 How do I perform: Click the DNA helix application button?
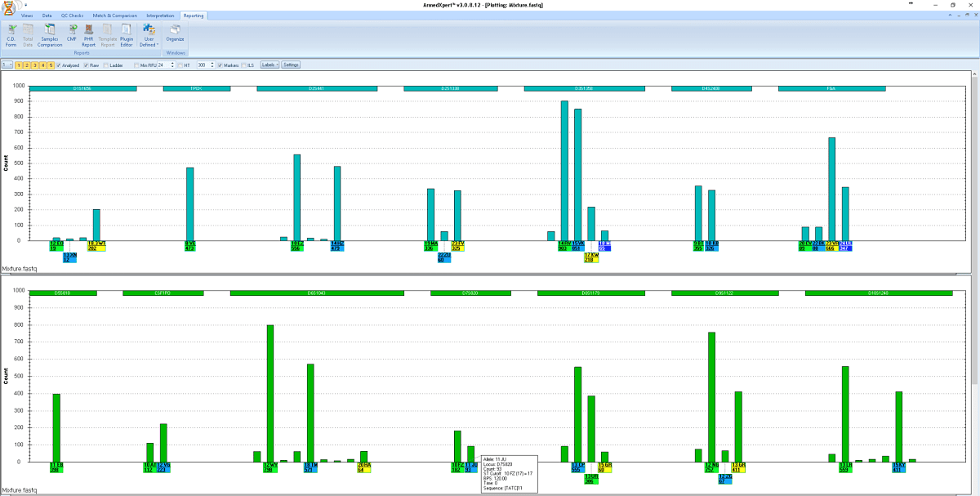(8, 6)
